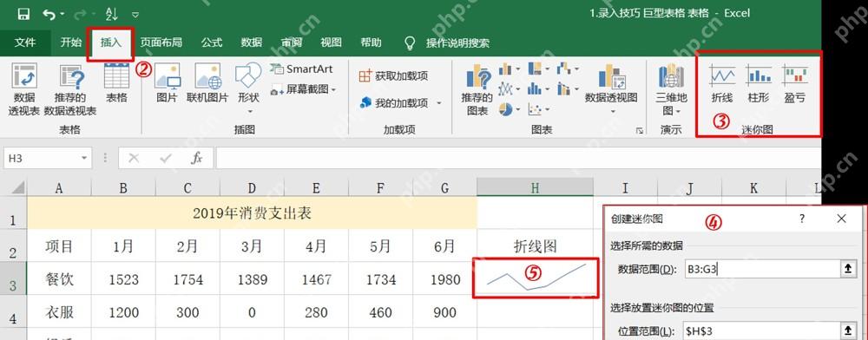Insert a SmartArt graphic
Viewport: 868px width, 340px height.
click(x=302, y=69)
